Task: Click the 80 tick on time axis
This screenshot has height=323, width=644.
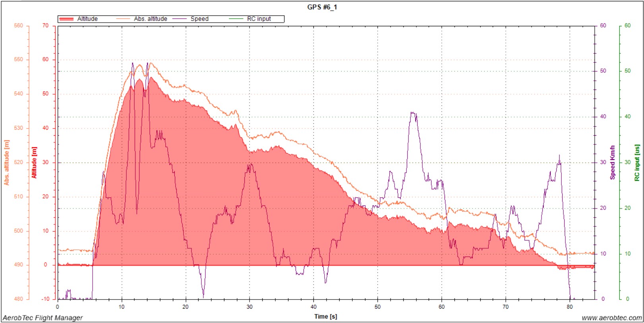Action: tap(570, 307)
